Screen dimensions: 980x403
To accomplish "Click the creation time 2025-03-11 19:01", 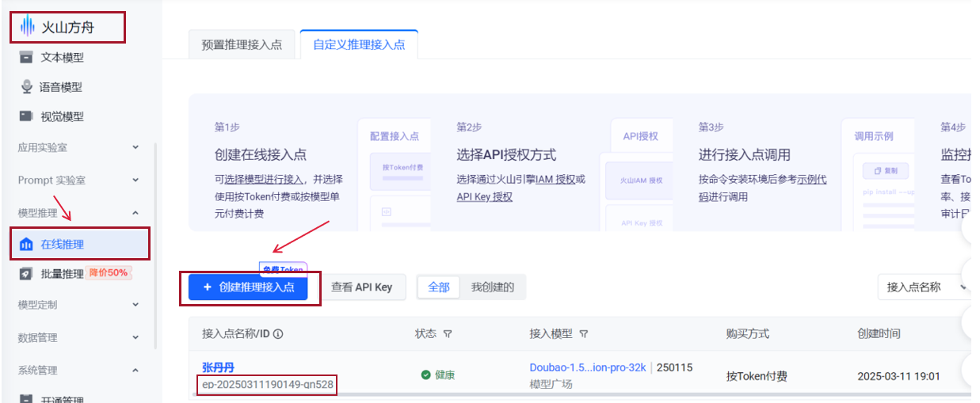I will [898, 376].
